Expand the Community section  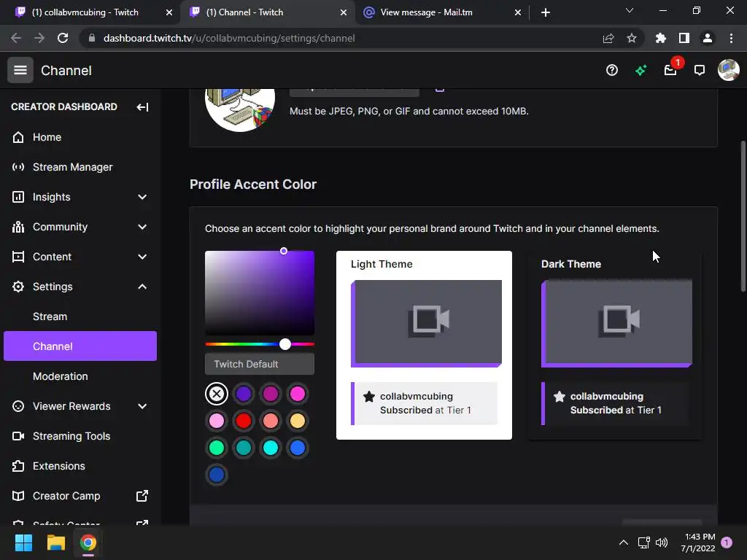(x=142, y=227)
